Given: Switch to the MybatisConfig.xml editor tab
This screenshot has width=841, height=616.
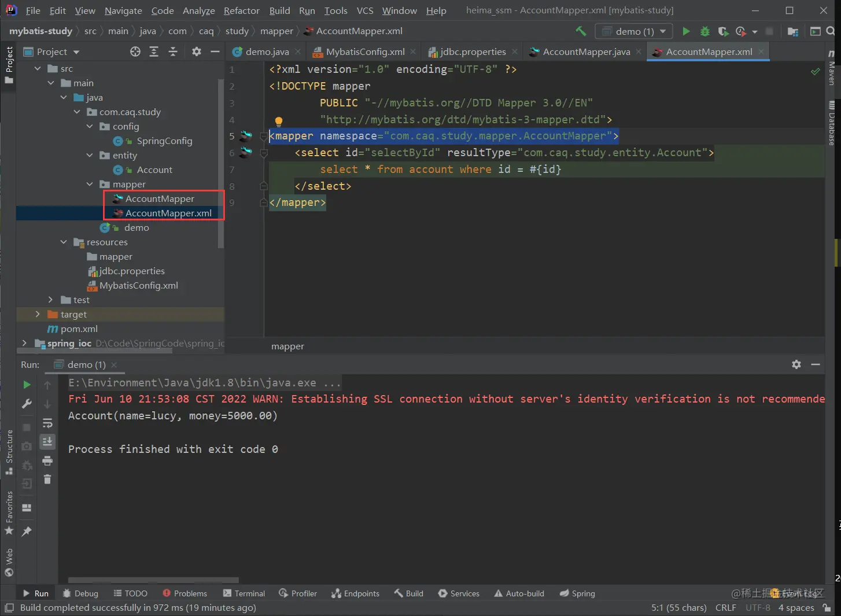Looking at the screenshot, I should click(364, 51).
